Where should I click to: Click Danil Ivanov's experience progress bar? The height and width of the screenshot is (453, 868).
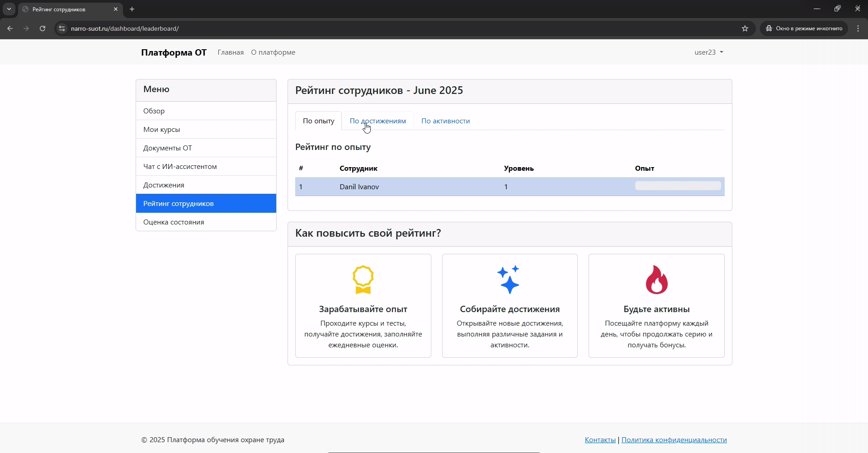coord(678,186)
